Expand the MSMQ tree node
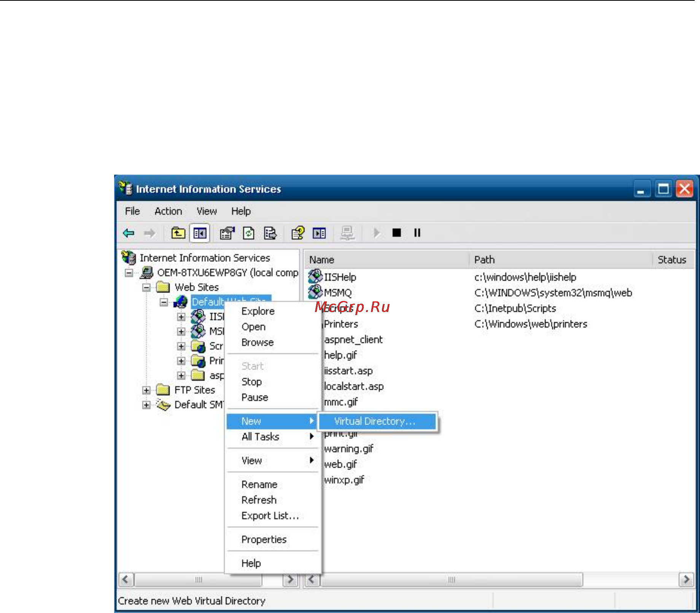The height and width of the screenshot is (613, 700). (181, 331)
